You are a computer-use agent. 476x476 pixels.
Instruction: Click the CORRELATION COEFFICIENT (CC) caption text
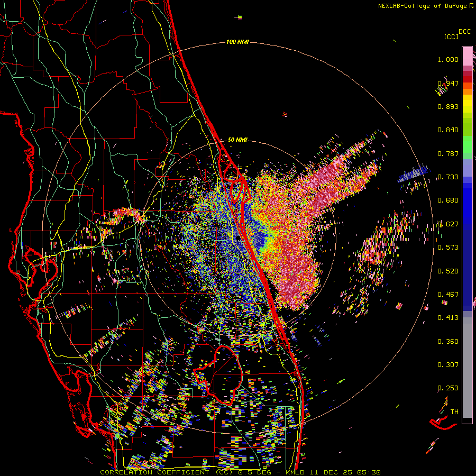pos(167,472)
